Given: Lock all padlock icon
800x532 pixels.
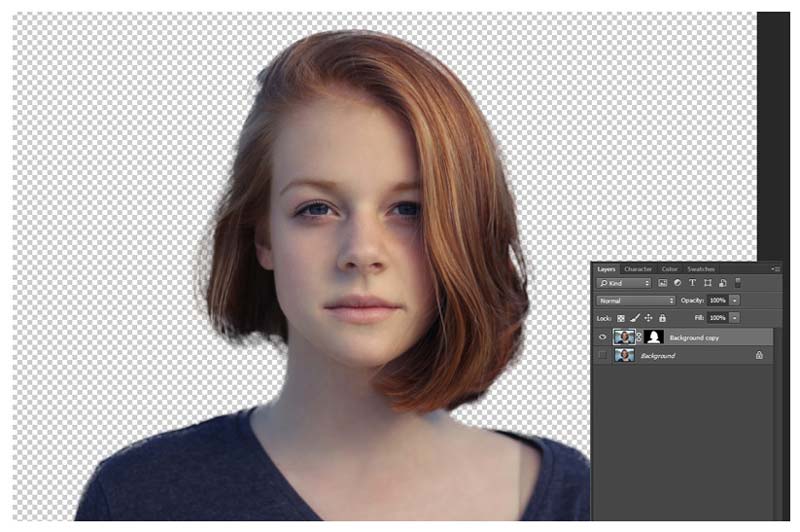Looking at the screenshot, I should click(x=662, y=318).
